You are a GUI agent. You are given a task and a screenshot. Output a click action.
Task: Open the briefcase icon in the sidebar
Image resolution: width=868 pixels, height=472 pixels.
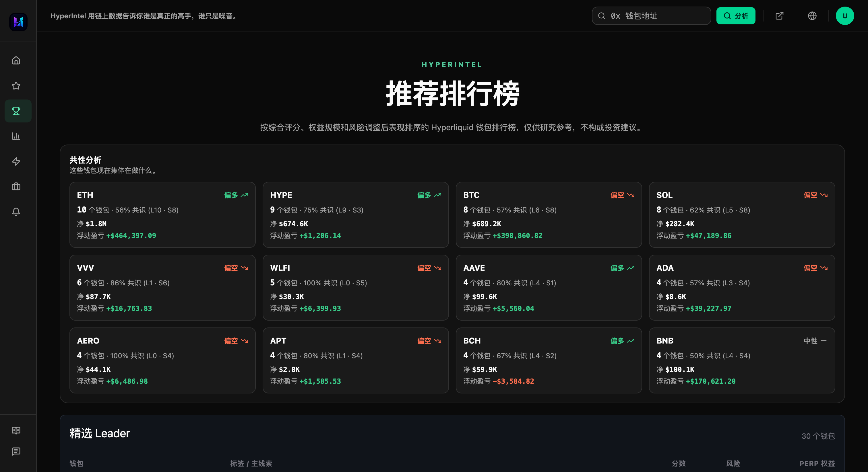[x=16, y=186]
